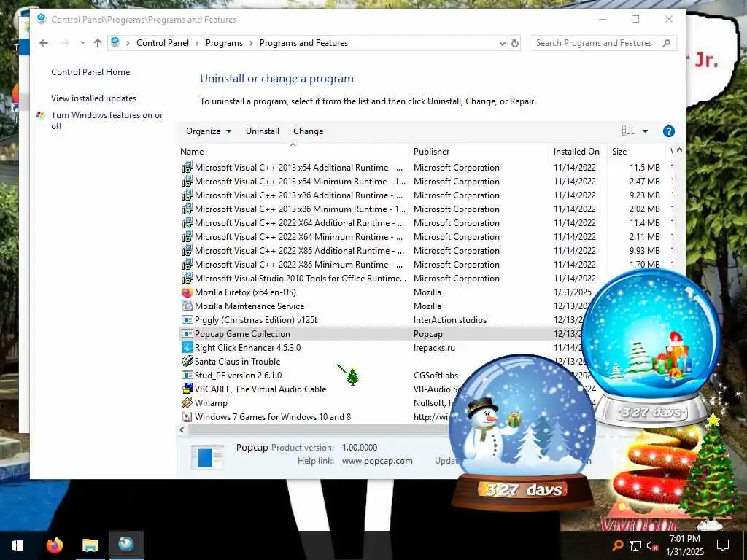Expand the address bar history dropdown
Viewport: 747px width, 560px height.
click(x=502, y=43)
